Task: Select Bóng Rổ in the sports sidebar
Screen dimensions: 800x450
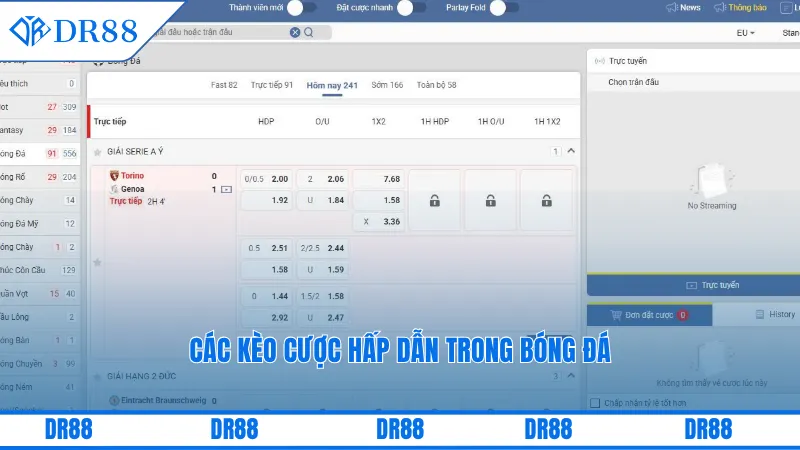Action: click(39, 177)
